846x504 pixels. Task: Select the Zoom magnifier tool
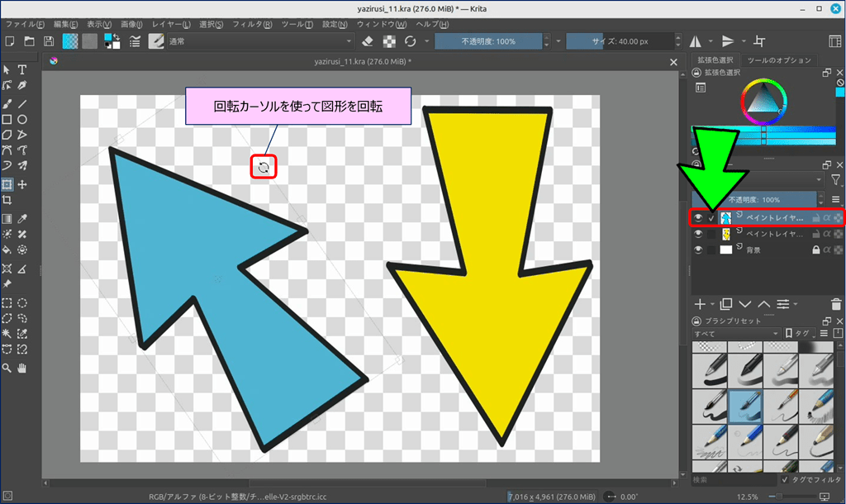click(7, 368)
